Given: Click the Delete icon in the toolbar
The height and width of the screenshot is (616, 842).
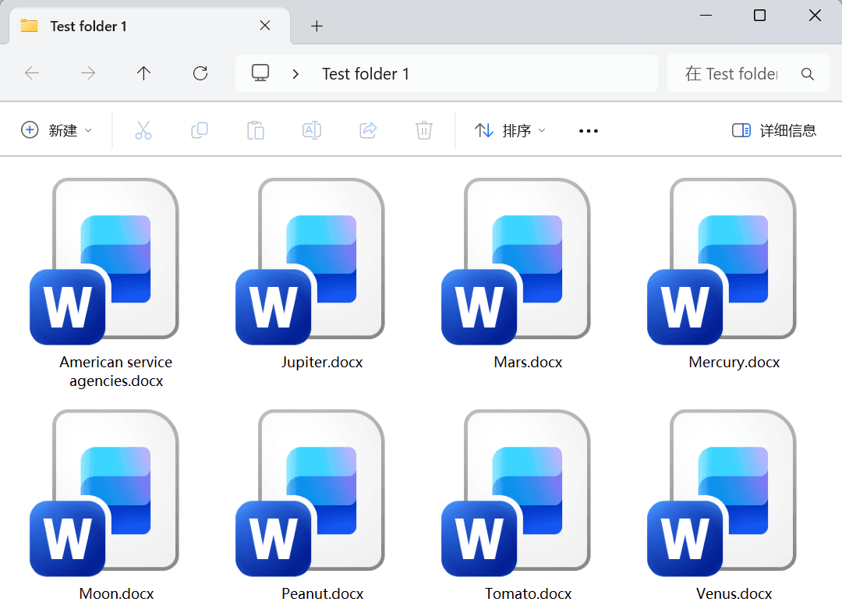Looking at the screenshot, I should (424, 130).
